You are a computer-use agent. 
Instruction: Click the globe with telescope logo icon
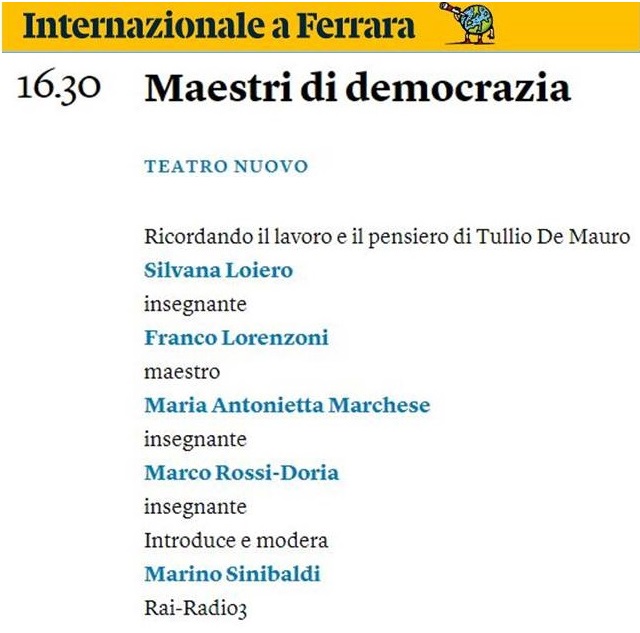[x=467, y=23]
